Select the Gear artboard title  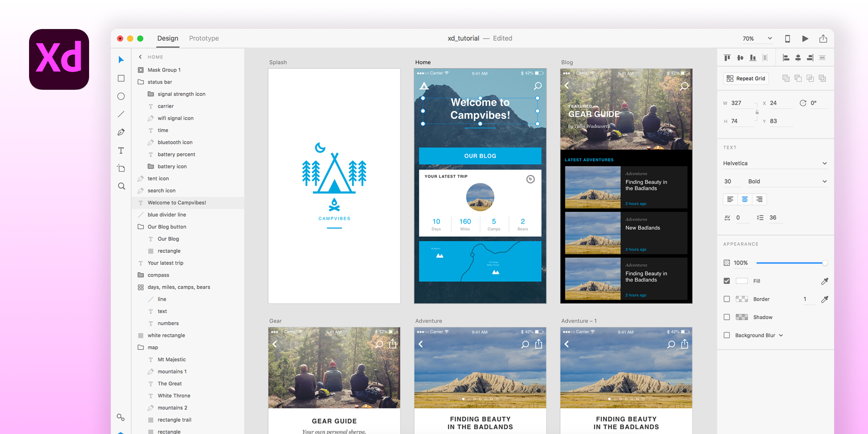tap(275, 321)
